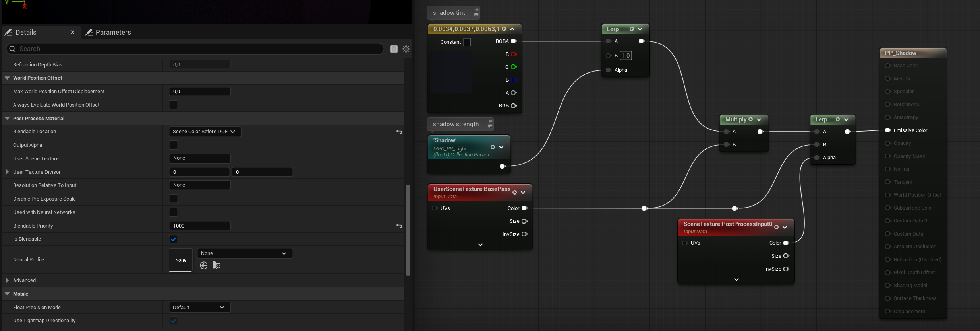Click Neural Profile use selected asset arrow

pos(204,265)
